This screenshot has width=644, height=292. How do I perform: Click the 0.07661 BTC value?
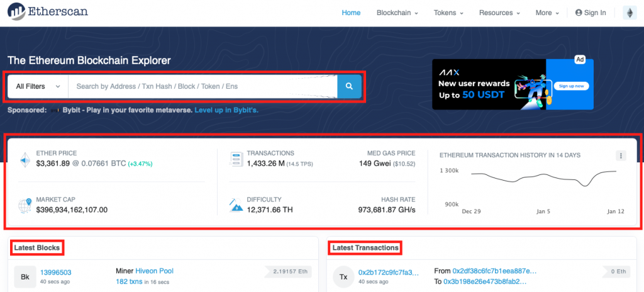pos(103,163)
